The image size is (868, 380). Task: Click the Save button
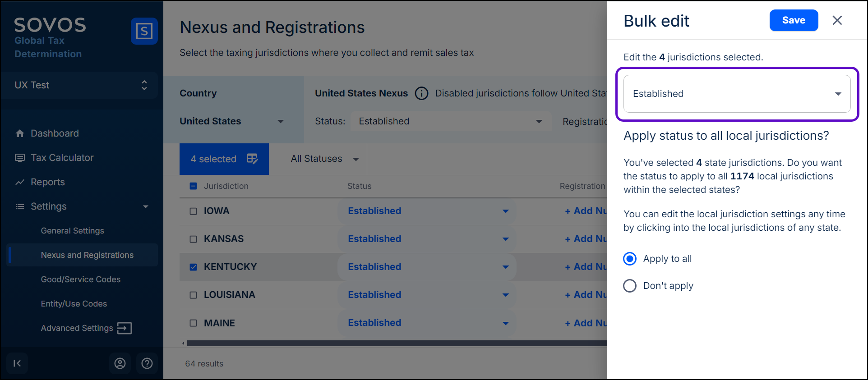794,20
